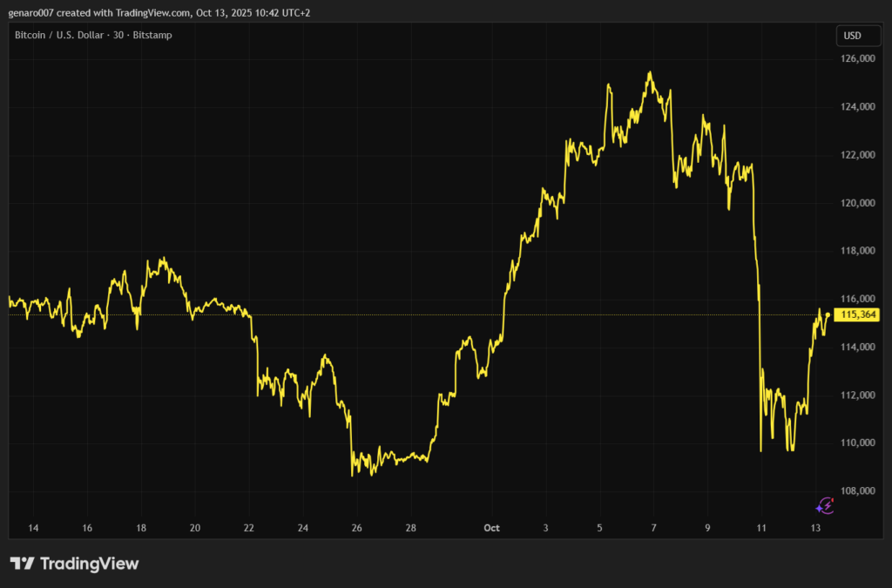Click the 22 date label on time axis
892x588 pixels.
(x=249, y=528)
